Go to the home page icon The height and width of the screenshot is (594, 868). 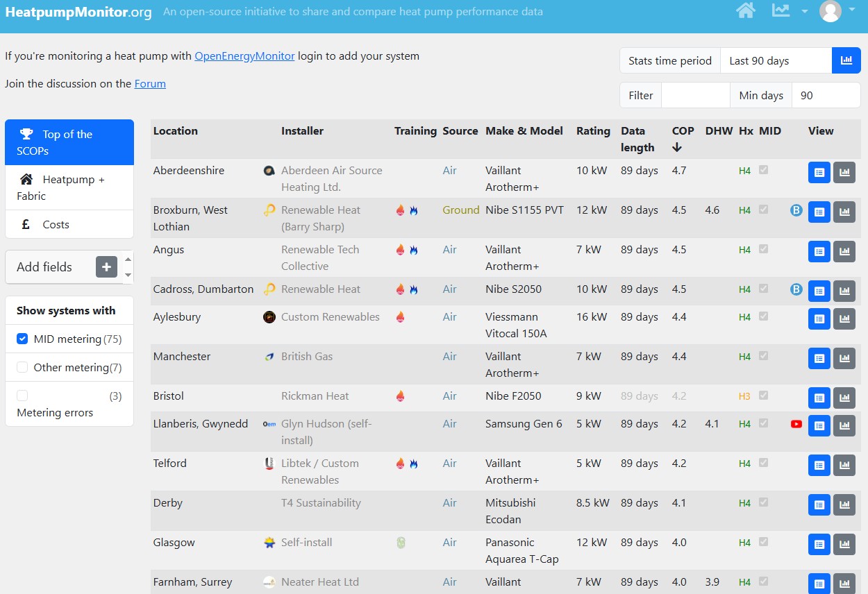coord(746,10)
